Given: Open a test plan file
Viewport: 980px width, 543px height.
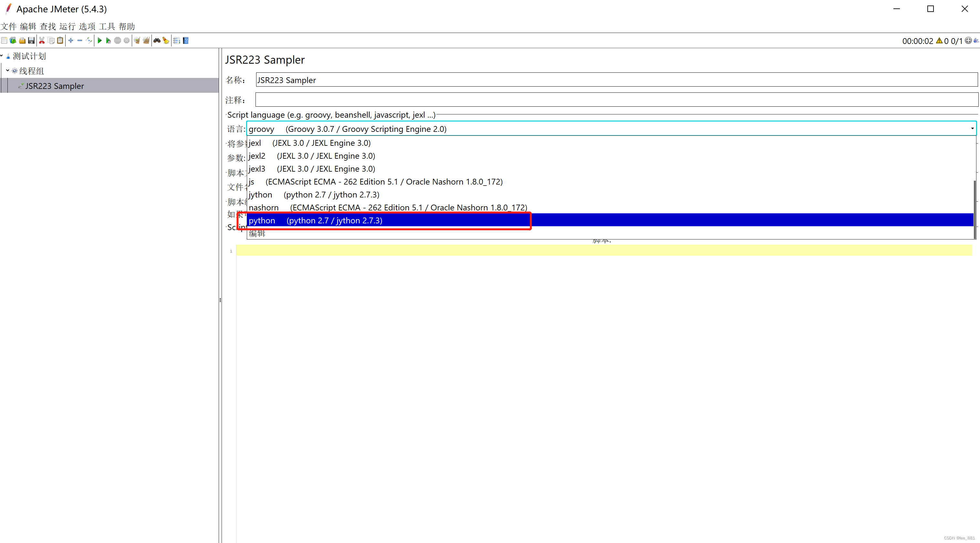Looking at the screenshot, I should coord(22,40).
